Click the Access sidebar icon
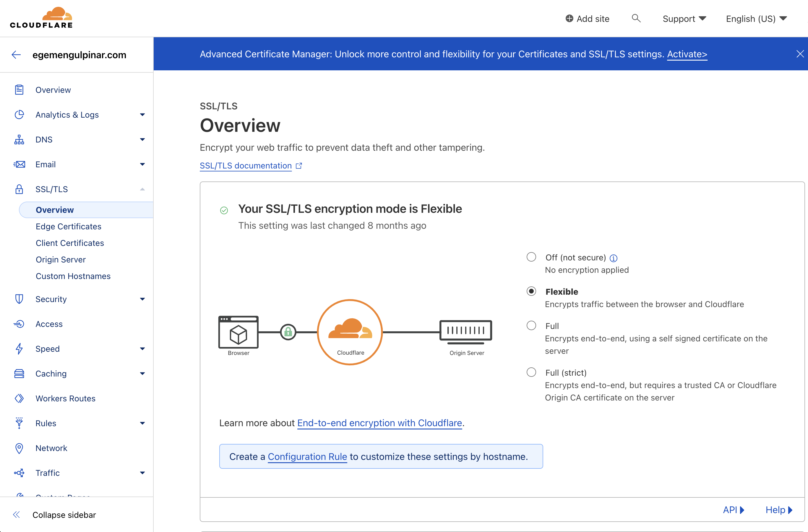The height and width of the screenshot is (532, 808). (19, 324)
